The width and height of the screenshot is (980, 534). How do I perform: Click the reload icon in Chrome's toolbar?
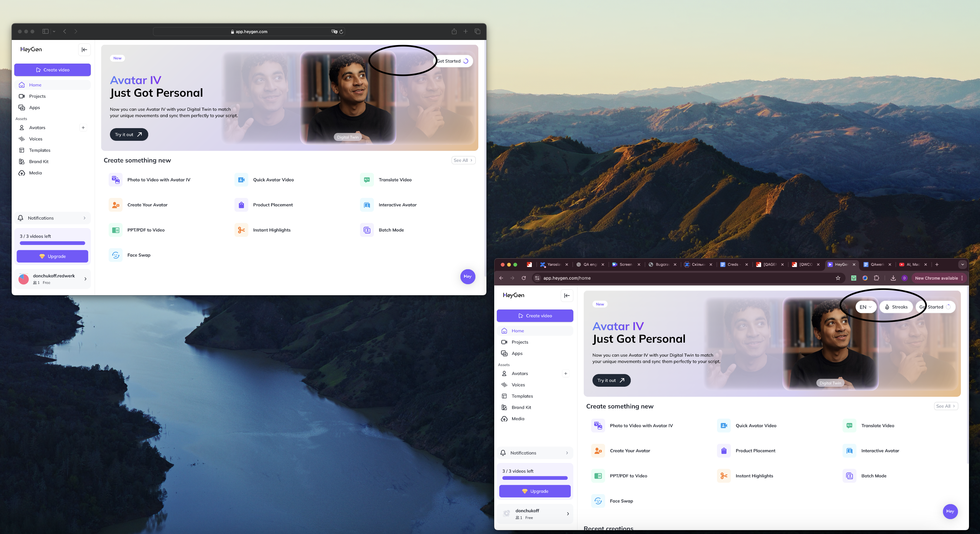(x=523, y=278)
